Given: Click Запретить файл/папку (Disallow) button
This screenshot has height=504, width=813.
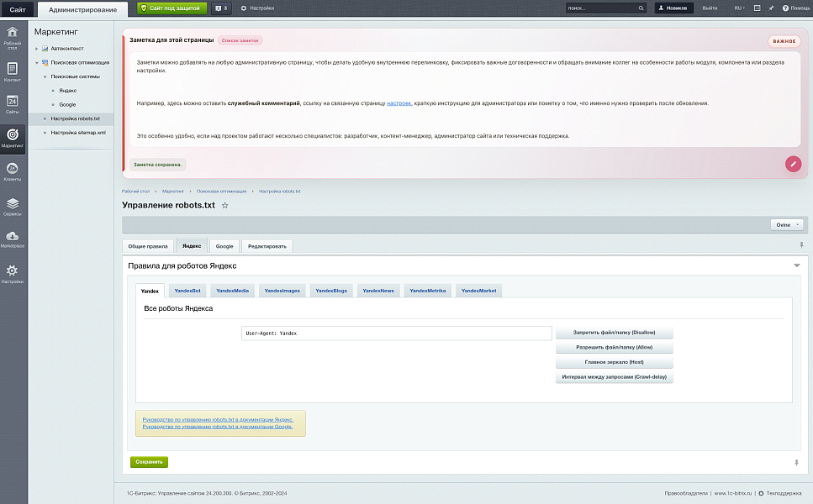Looking at the screenshot, I should (x=614, y=333).
